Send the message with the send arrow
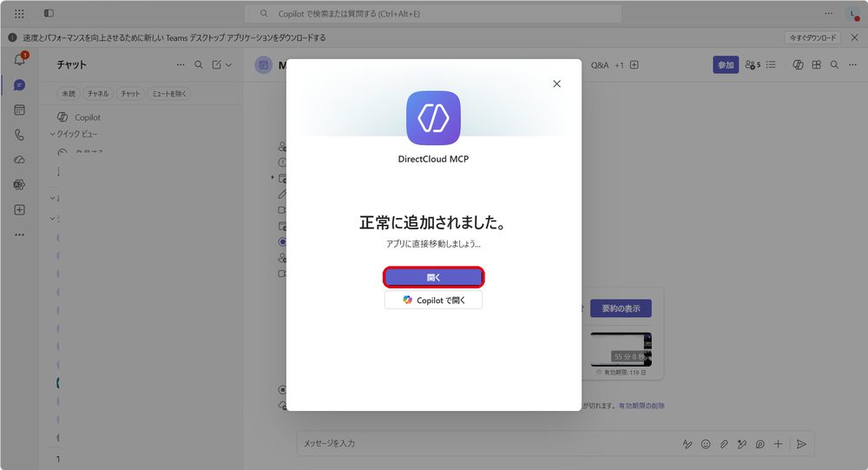This screenshot has height=470, width=868. [801, 444]
